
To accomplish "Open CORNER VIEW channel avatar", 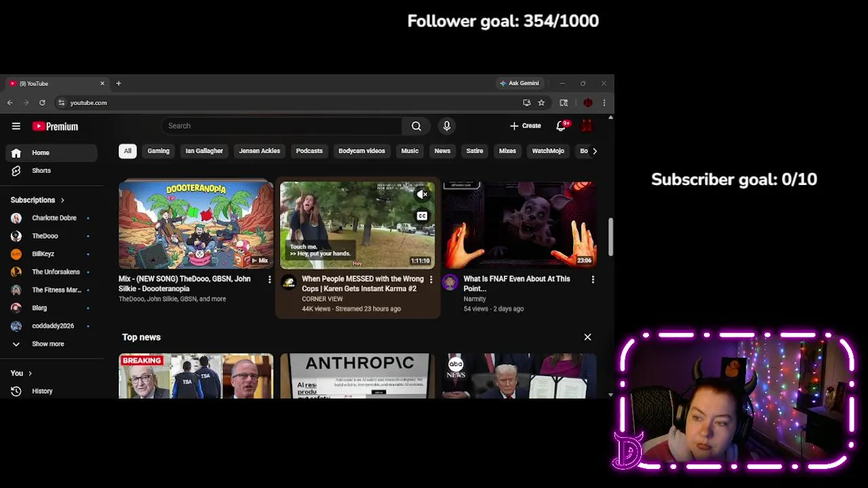I will pos(289,283).
